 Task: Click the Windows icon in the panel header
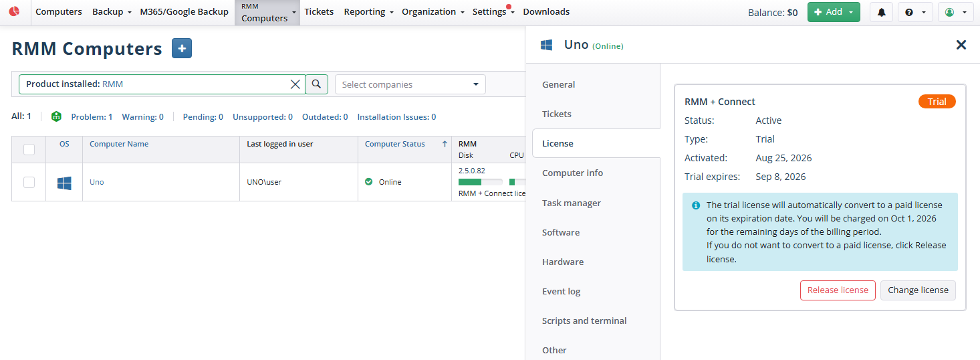[x=546, y=45]
